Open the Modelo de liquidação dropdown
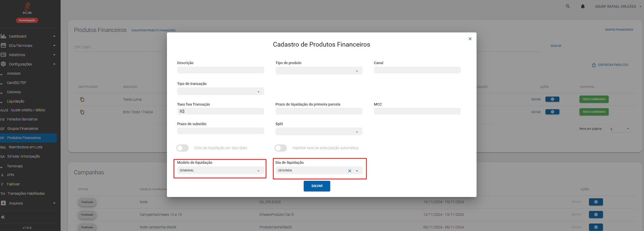The height and width of the screenshot is (231, 644). [220, 171]
